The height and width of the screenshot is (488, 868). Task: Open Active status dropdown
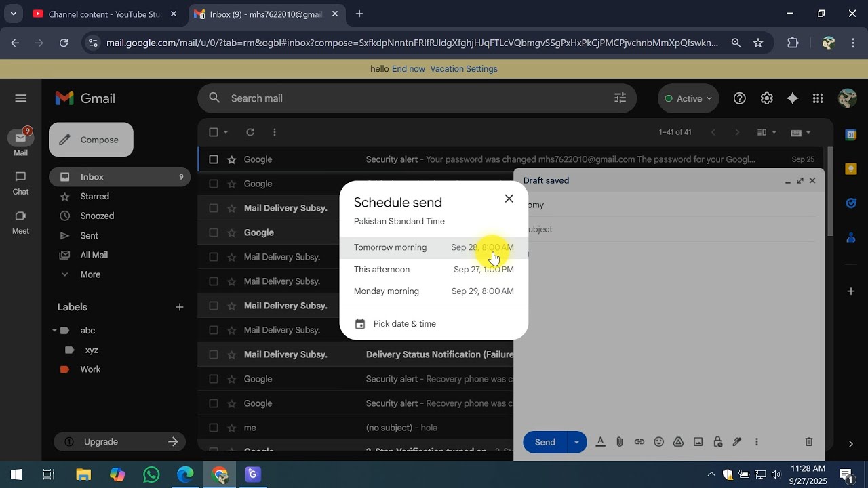click(x=688, y=98)
